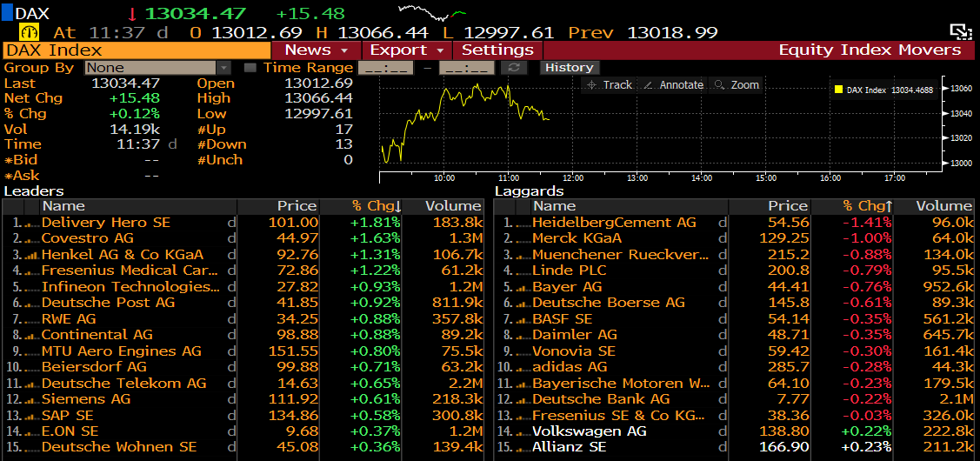980x461 pixels.
Task: Click volume bars icon for BASF SE
Action: pos(523,319)
